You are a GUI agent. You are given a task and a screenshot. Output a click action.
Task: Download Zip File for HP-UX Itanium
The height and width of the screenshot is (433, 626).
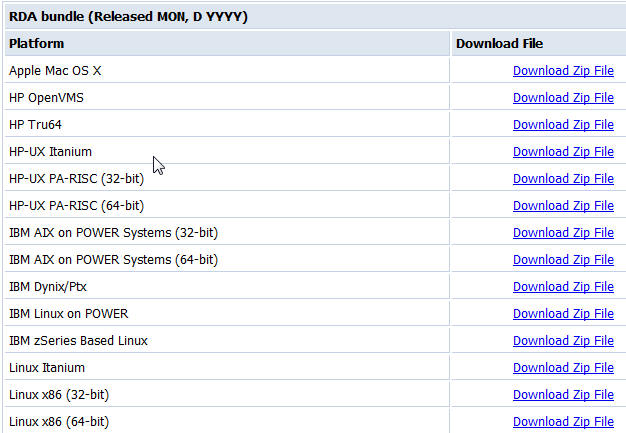563,152
